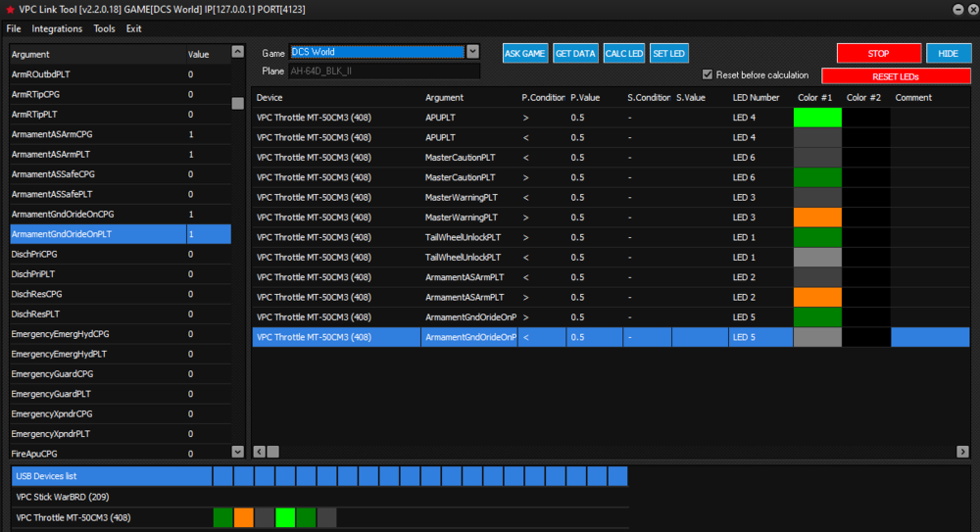980x532 pixels.
Task: Select ArmamentASArmCPG argument row
Action: pos(120,134)
